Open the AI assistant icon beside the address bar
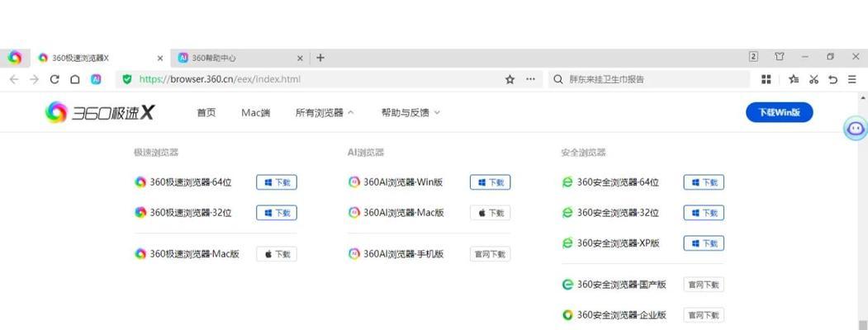868x330 pixels. (x=96, y=79)
